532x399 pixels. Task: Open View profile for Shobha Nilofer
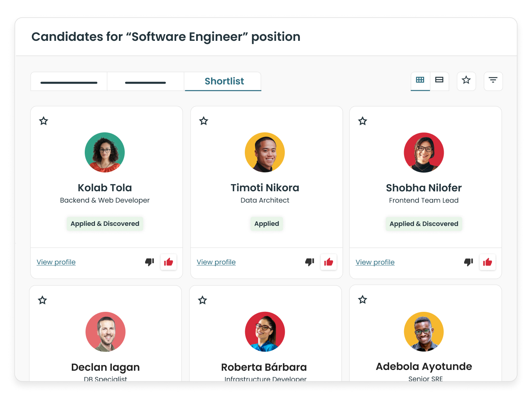(375, 262)
